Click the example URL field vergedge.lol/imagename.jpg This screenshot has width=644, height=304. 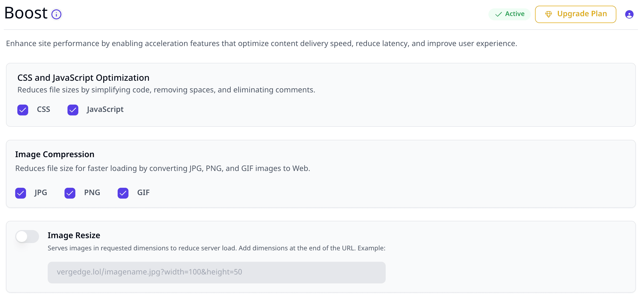(x=217, y=272)
